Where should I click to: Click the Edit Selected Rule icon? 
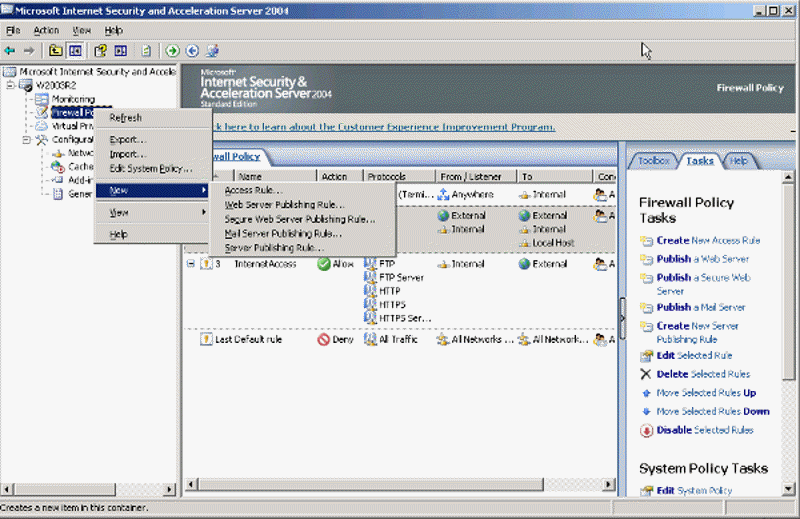[x=646, y=356]
